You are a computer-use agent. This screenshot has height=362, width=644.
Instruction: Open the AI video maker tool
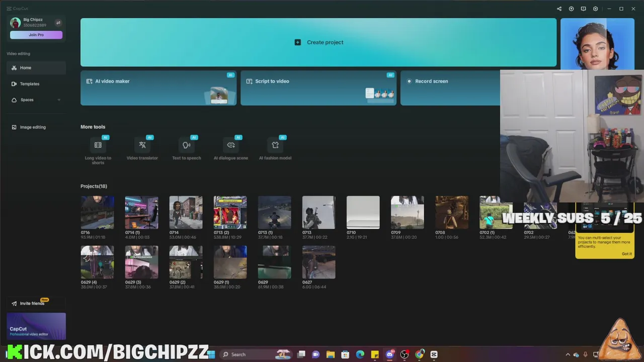pyautogui.click(x=158, y=88)
